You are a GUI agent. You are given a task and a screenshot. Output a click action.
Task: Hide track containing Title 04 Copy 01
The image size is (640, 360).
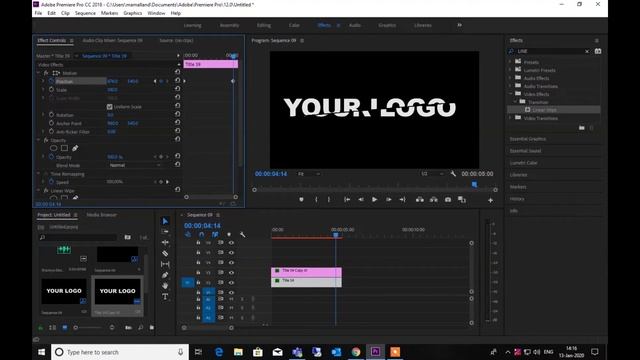[231, 272]
